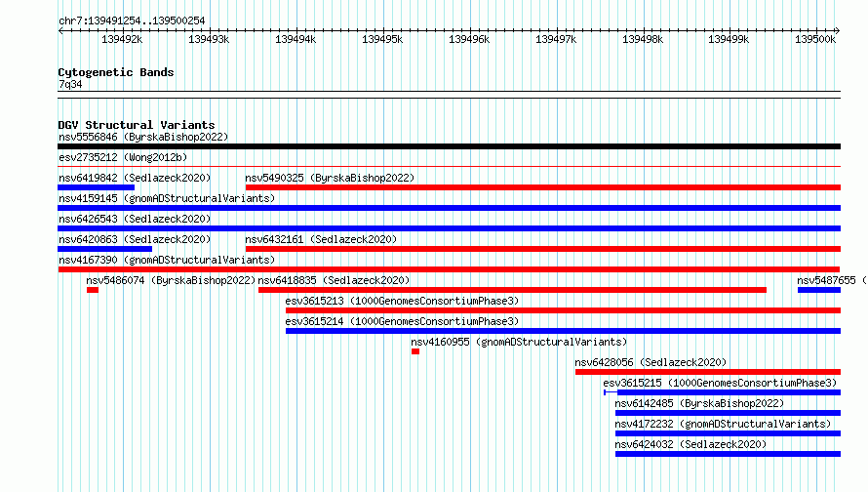Open esv3615215 (1000GenomesConsortiumPhase3) label
This screenshot has width=868, height=492.
tap(720, 383)
